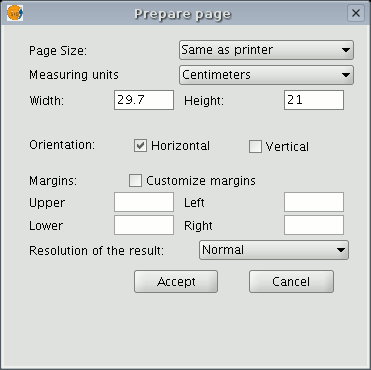This screenshot has width=371, height=370.
Task: Click the Resolution dropdown arrow
Action: 341,250
